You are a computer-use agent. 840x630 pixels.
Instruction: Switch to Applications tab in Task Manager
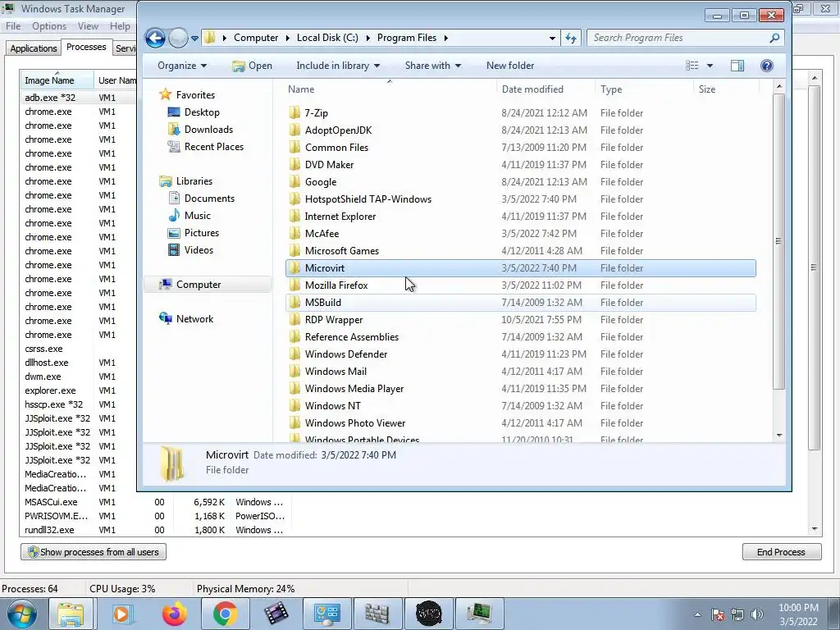tap(33, 48)
